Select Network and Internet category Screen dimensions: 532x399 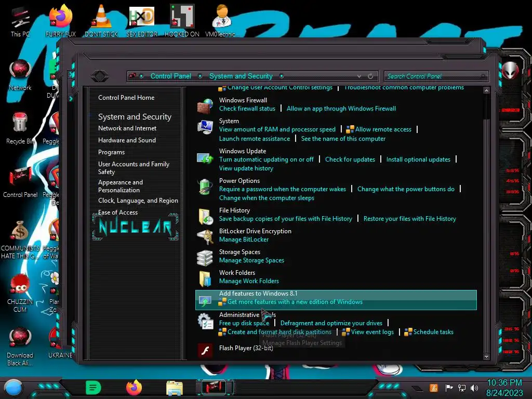[127, 128]
